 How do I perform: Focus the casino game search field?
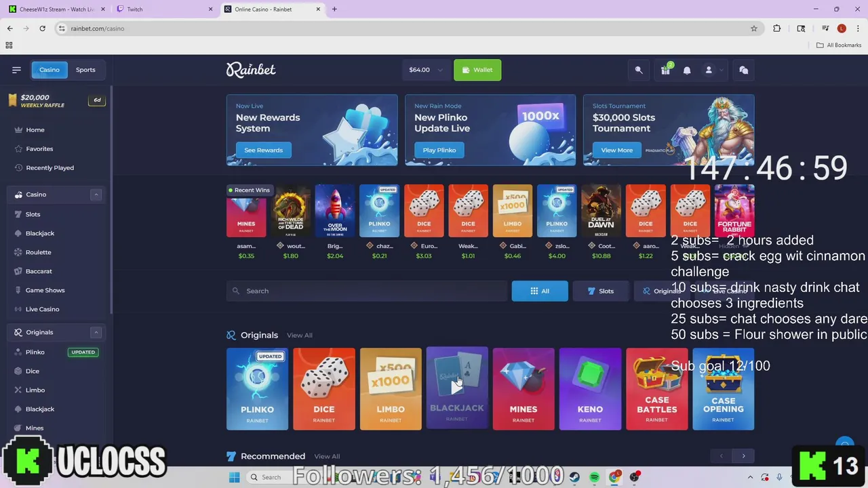[x=366, y=291]
